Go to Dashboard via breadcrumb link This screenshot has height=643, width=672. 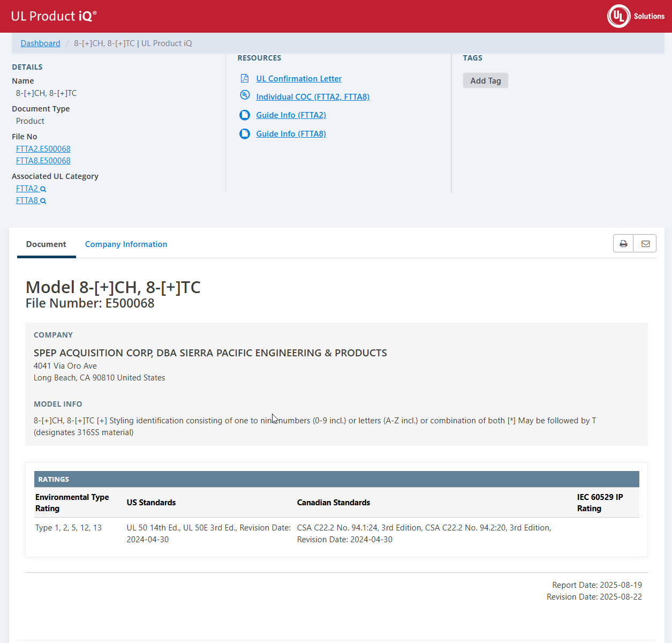(40, 43)
